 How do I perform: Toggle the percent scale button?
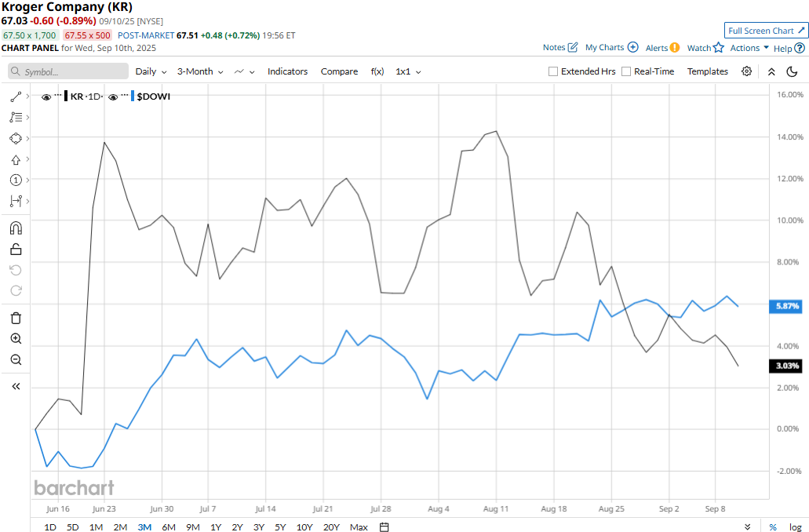tap(773, 527)
